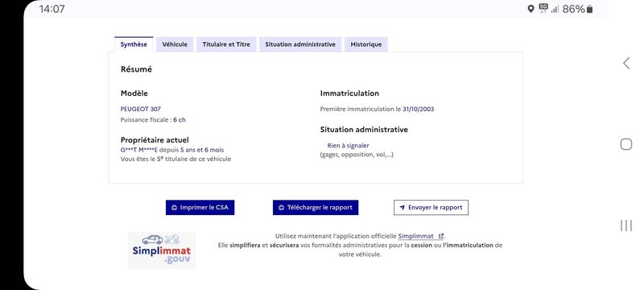
Task: Click the Propriétaire actuel heading
Action: 155,140
